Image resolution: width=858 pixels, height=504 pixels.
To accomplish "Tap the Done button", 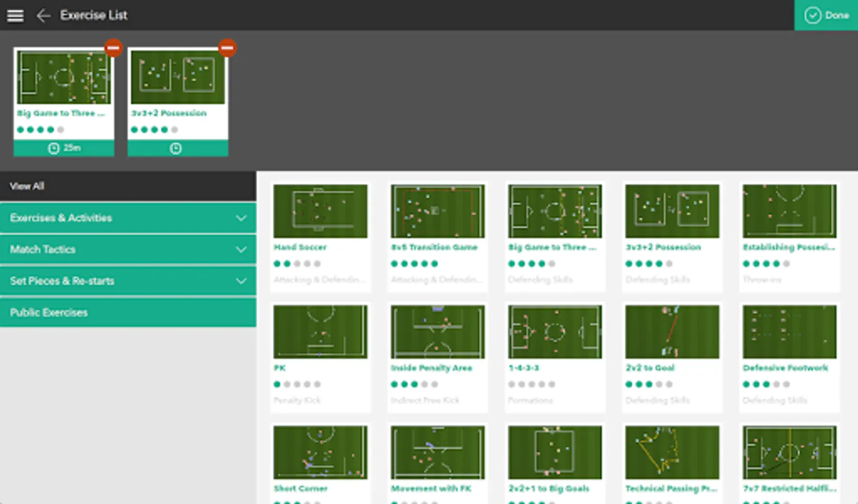I will (826, 15).
